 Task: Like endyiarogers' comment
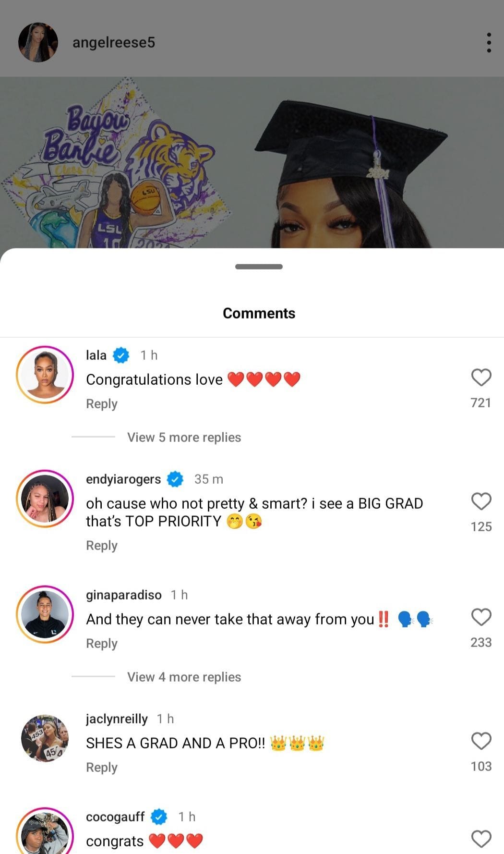pyautogui.click(x=480, y=502)
